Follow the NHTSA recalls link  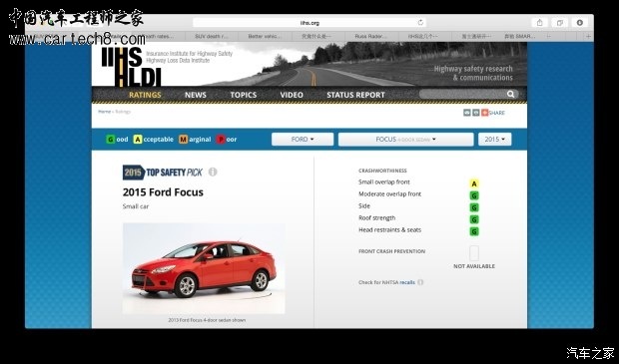pos(407,282)
